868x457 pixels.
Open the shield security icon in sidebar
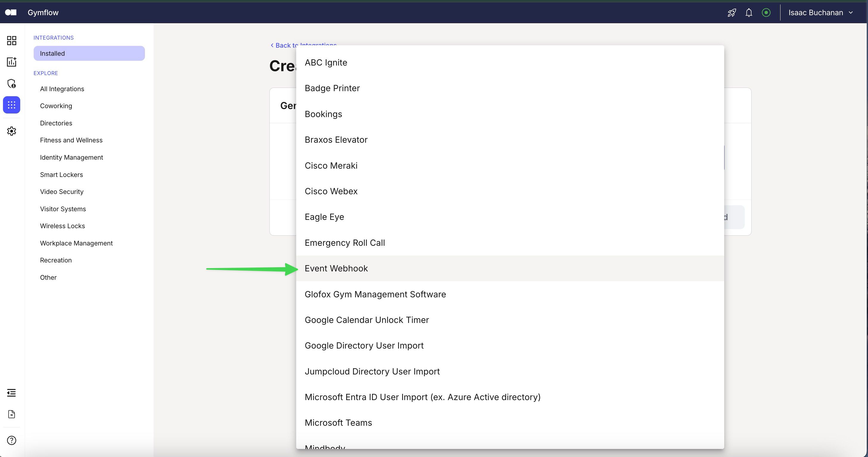coord(11,83)
